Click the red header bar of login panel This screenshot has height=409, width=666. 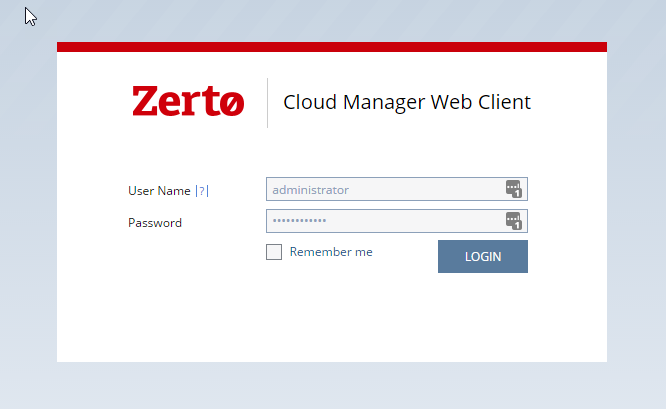point(332,47)
